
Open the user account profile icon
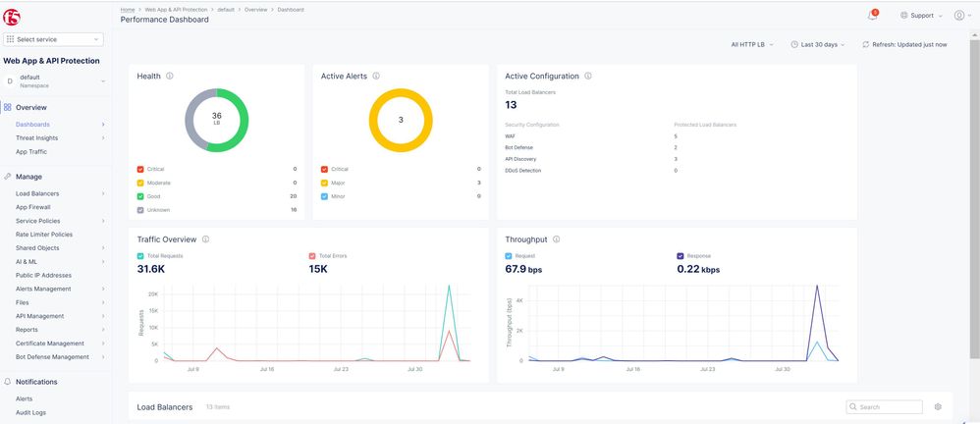point(959,16)
